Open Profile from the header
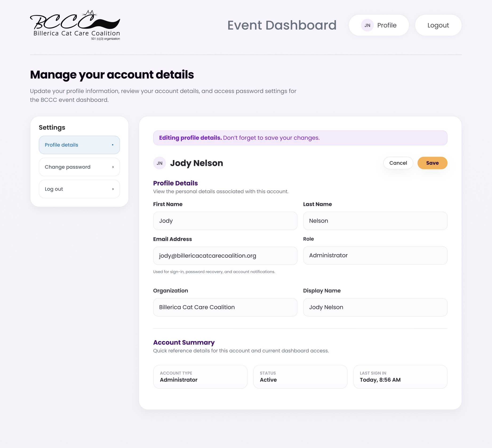This screenshot has width=492, height=448. click(379, 25)
